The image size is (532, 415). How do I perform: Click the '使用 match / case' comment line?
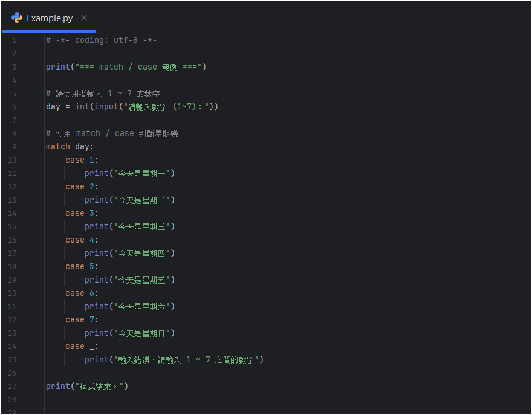click(x=112, y=133)
